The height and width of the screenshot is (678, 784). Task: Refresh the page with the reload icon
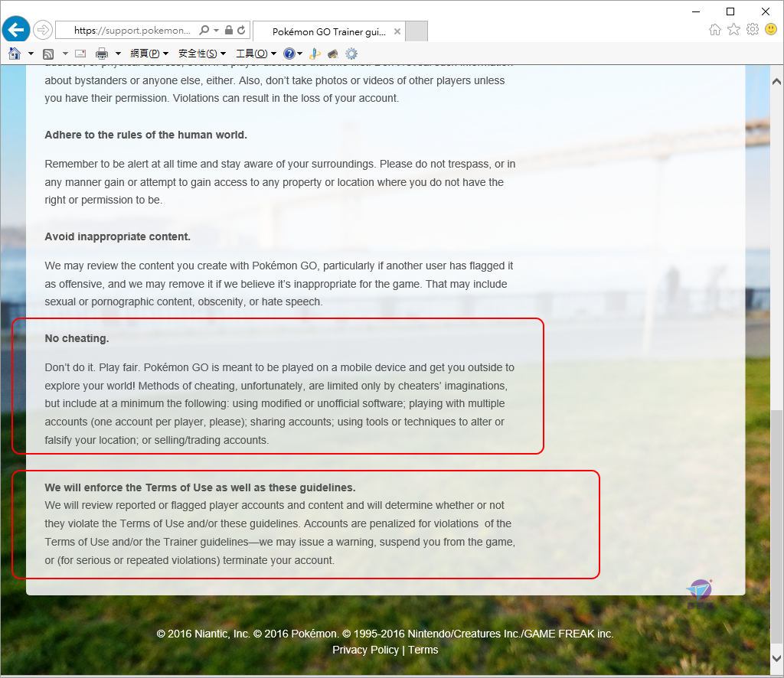[241, 30]
